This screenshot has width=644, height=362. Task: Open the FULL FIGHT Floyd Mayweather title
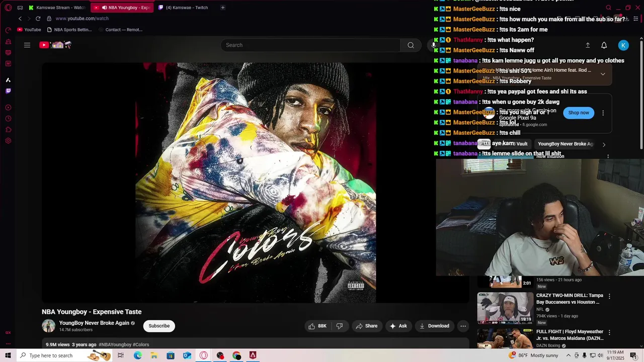point(570,335)
